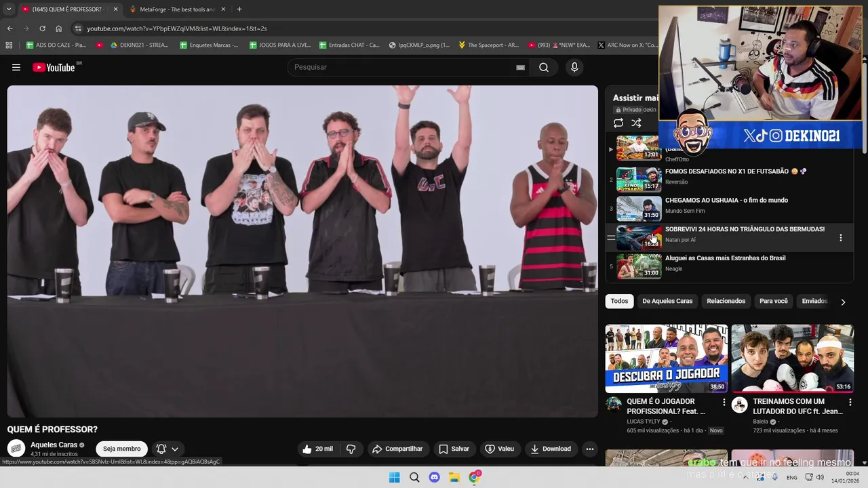View site information icon in address bar
868x488 pixels.
coord(78,28)
